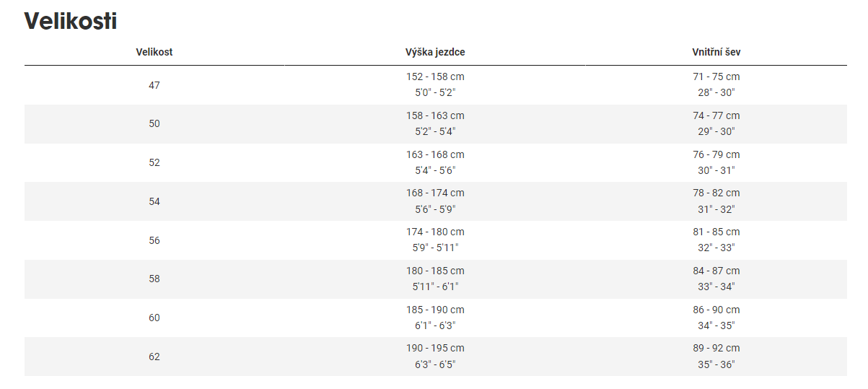The width and height of the screenshot is (868, 389).
Task: Click the Výška jezdce column header
Action: 435,52
